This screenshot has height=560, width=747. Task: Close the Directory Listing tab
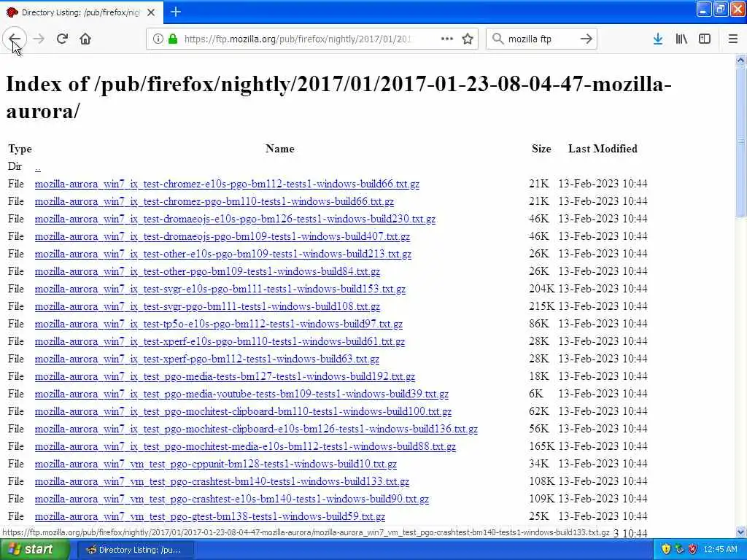coord(151,12)
